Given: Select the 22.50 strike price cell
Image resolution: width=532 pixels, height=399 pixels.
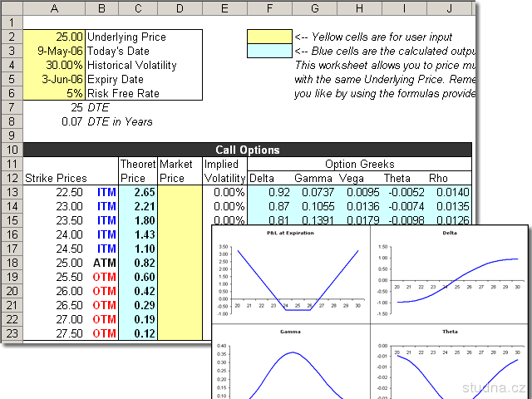Looking at the screenshot, I should (x=54, y=192).
